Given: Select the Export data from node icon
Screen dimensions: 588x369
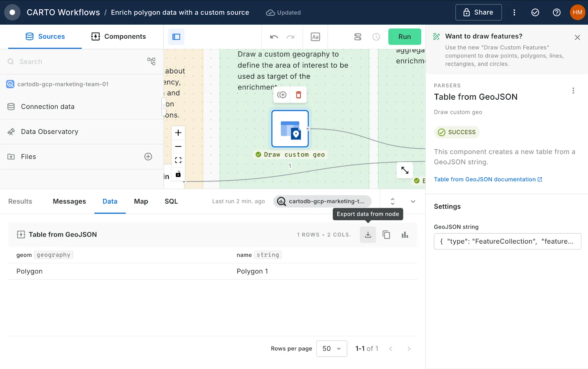Looking at the screenshot, I should [367, 234].
